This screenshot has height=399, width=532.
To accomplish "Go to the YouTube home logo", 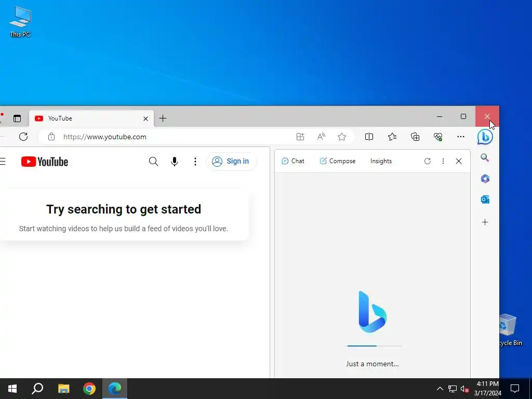I will tap(45, 162).
